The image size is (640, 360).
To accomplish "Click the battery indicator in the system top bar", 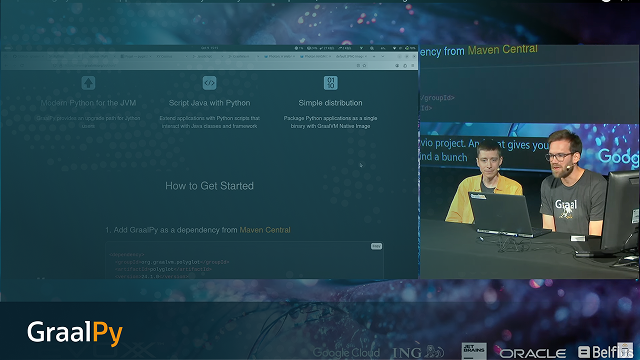I will [x=410, y=48].
